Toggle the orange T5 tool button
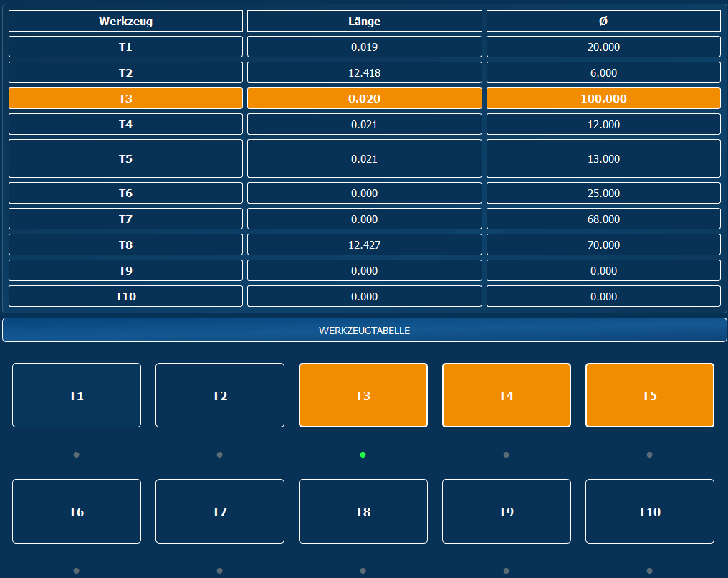Screen dimensions: 728x578 tap(649, 395)
